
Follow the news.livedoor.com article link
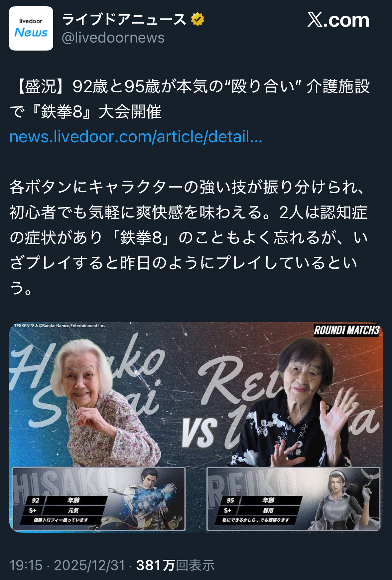point(136,137)
